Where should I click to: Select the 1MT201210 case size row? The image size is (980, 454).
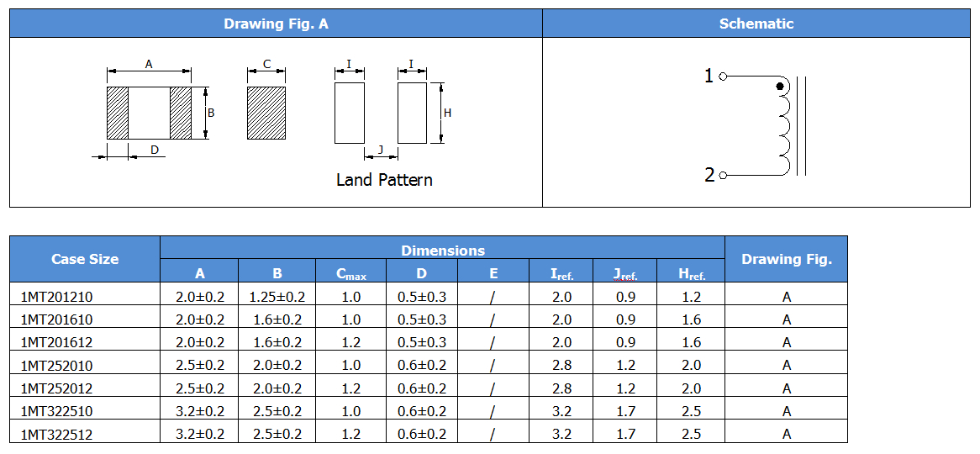coord(428,297)
